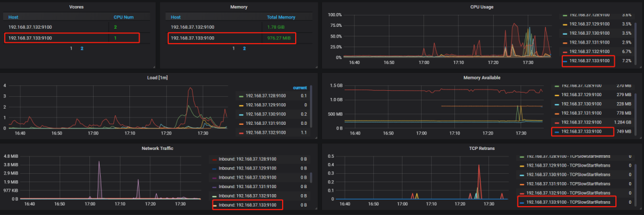The height and width of the screenshot is (215, 644).
Task: Select 192.168.37.133:9100 host in Memory table
Action: pos(192,38)
